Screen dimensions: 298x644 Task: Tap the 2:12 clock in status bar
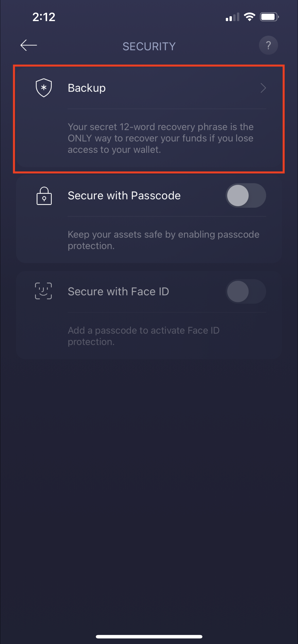tap(44, 17)
